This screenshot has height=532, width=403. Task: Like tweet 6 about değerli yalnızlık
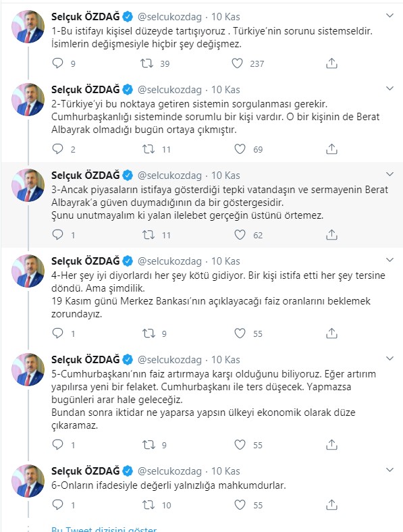240,505
